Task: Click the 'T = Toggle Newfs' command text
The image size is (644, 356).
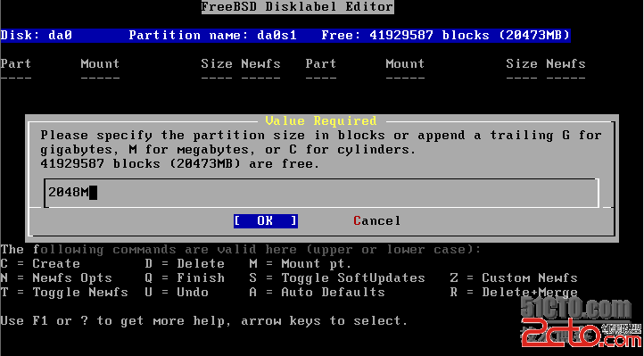Action: pyautogui.click(x=64, y=293)
